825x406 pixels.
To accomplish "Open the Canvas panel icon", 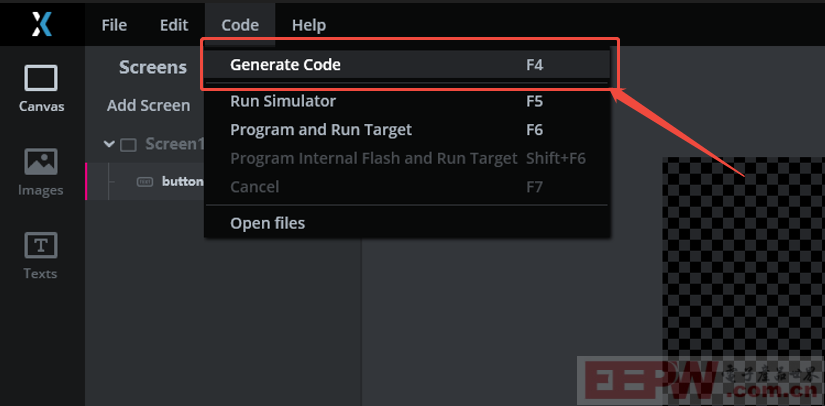I will coord(41,79).
